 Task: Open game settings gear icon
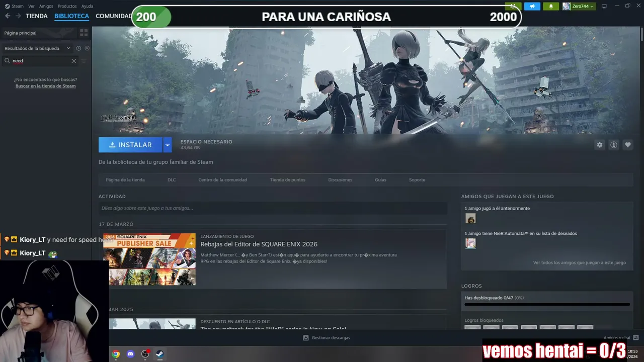[x=599, y=145]
